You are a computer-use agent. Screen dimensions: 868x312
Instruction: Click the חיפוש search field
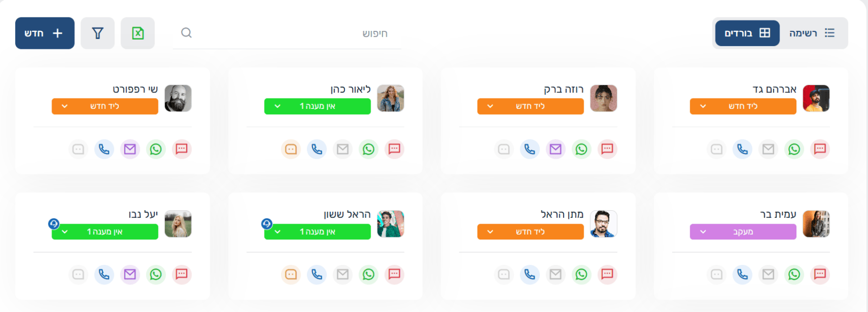288,33
